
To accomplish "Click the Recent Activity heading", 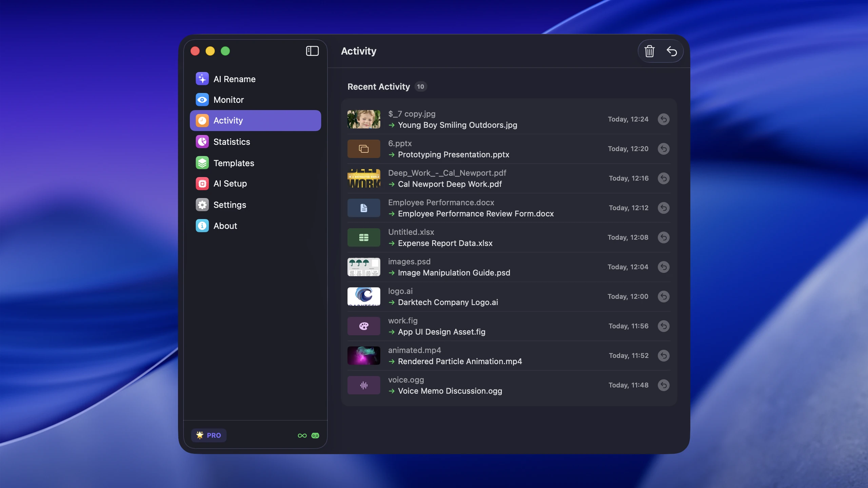I will point(378,87).
